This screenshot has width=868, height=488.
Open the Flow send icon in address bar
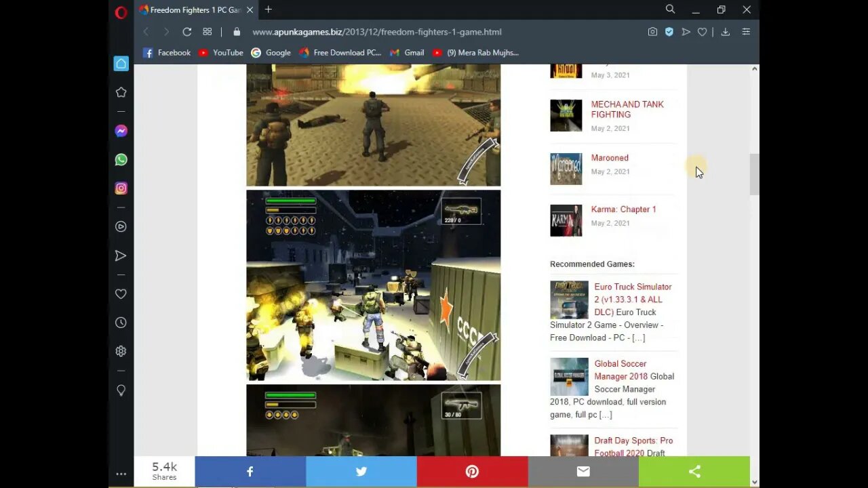click(x=686, y=32)
